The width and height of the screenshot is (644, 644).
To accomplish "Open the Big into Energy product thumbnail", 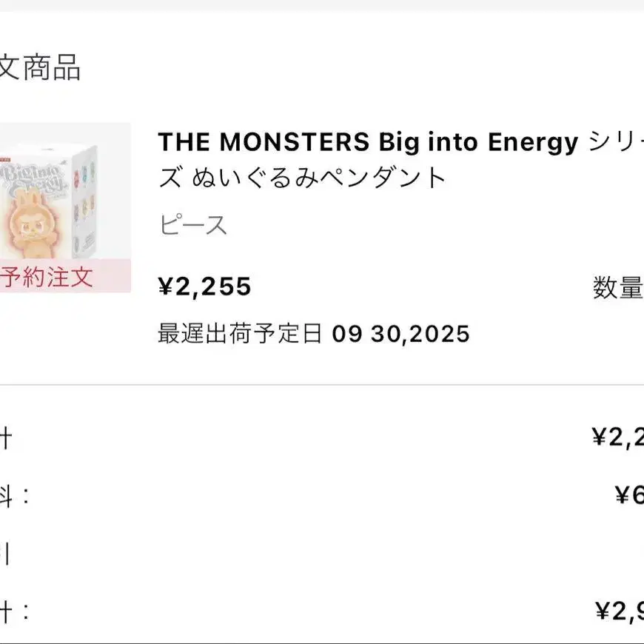I will 65,207.
